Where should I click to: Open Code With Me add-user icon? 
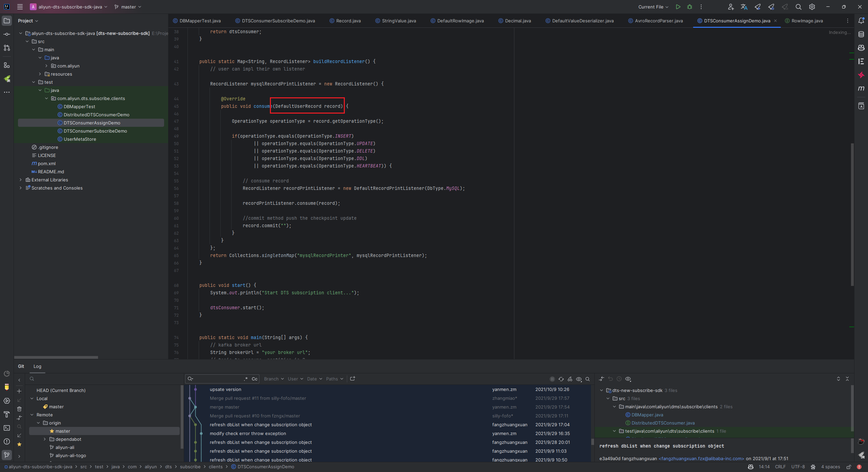(x=731, y=7)
